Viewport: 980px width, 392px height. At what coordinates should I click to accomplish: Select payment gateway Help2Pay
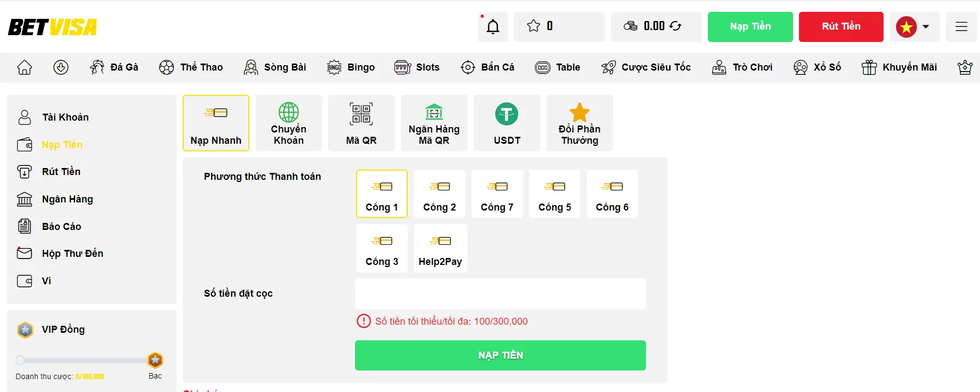[x=440, y=248]
